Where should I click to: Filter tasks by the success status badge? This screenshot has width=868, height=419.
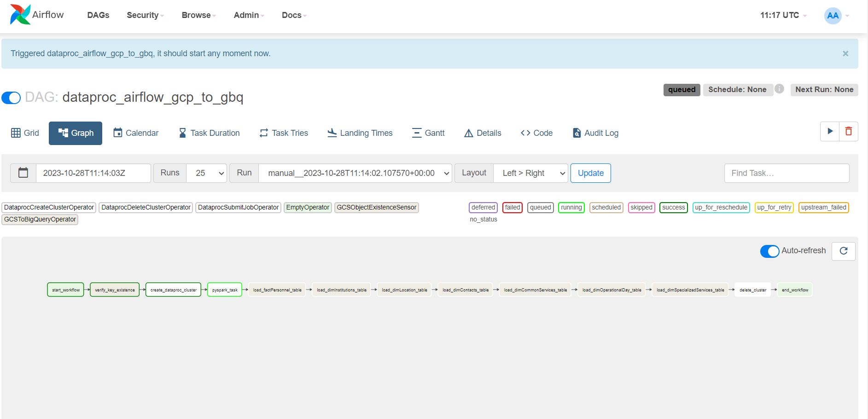click(673, 207)
